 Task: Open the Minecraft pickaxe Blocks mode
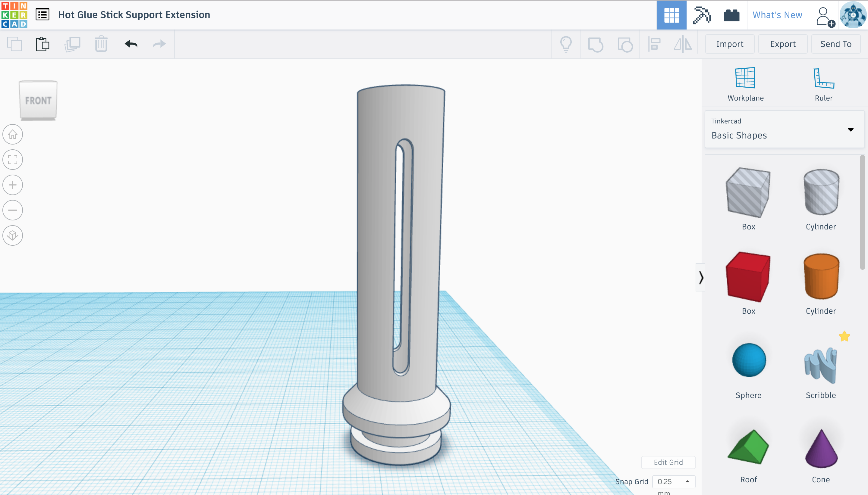tap(701, 15)
